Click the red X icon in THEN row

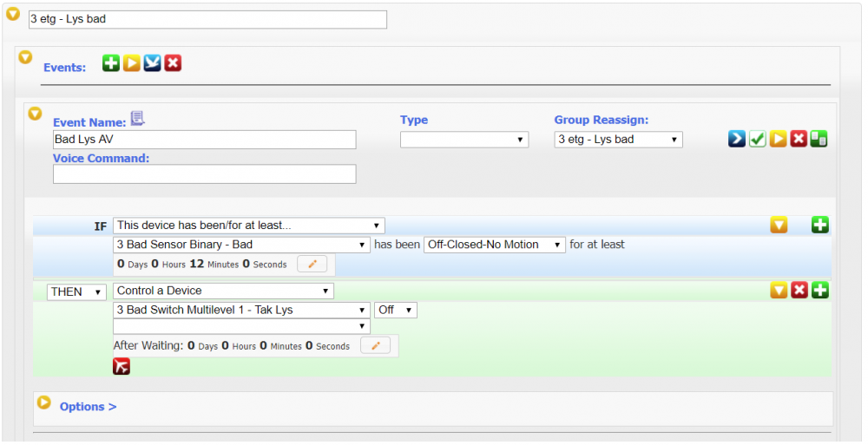[799, 291]
